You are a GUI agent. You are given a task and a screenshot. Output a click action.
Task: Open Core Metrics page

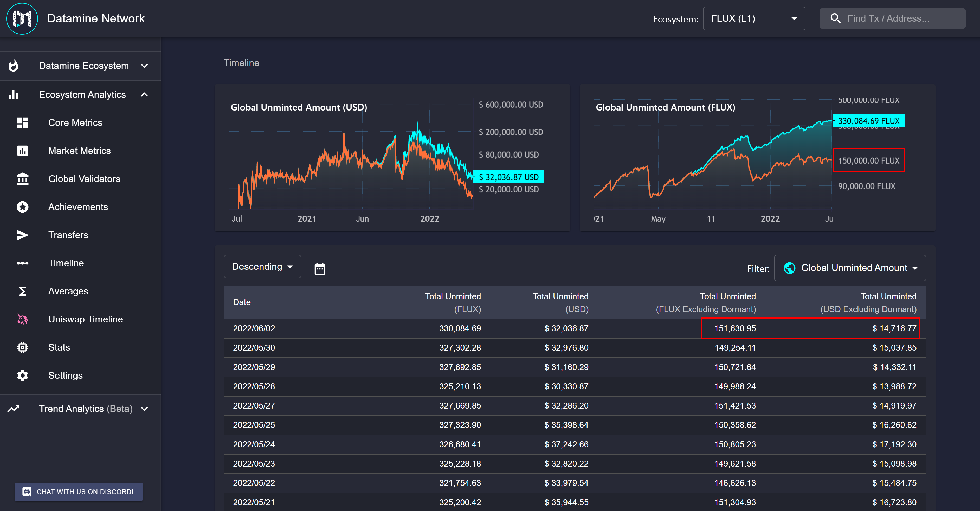pyautogui.click(x=75, y=122)
